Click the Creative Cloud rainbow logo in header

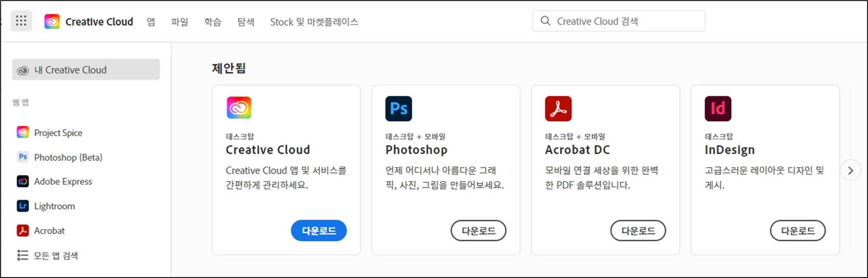coord(52,21)
